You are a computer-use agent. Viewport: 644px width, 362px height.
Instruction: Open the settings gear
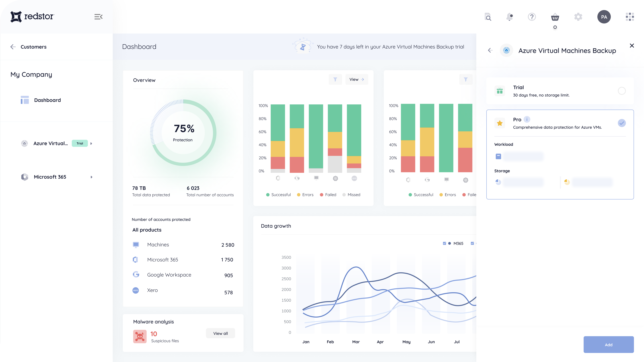[x=578, y=17]
